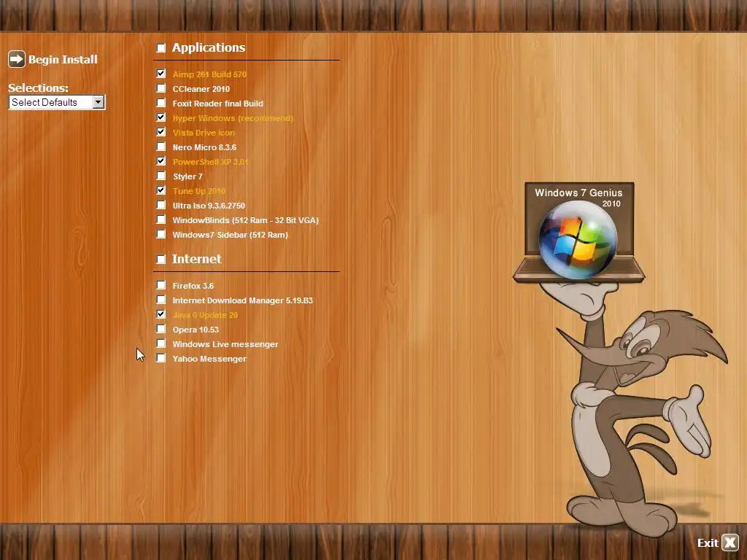Click the Begin Install arrow icon
The image size is (747, 560).
17,59
